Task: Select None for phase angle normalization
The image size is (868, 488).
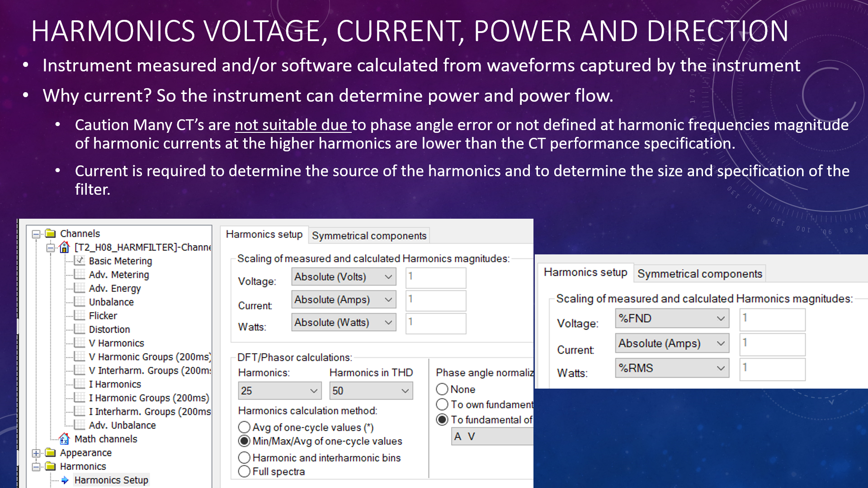Action: click(x=442, y=389)
